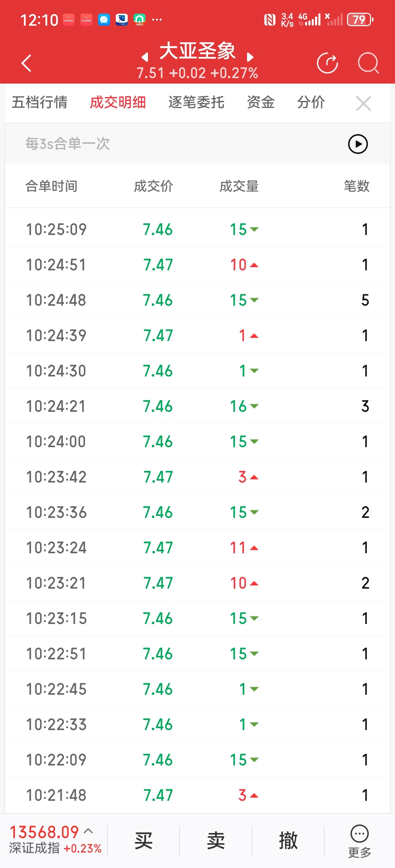Switch to the 资金 tab
The image size is (395, 868).
pos(261,103)
